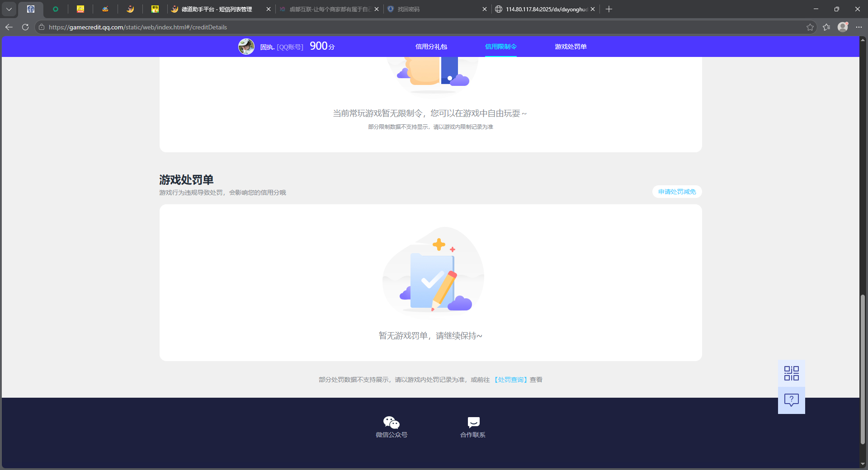
Task: Click the browser profile avatar
Action: pos(843,27)
